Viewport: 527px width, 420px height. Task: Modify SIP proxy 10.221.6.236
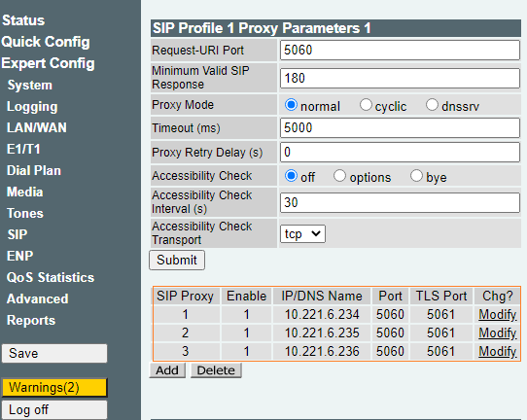tap(498, 351)
